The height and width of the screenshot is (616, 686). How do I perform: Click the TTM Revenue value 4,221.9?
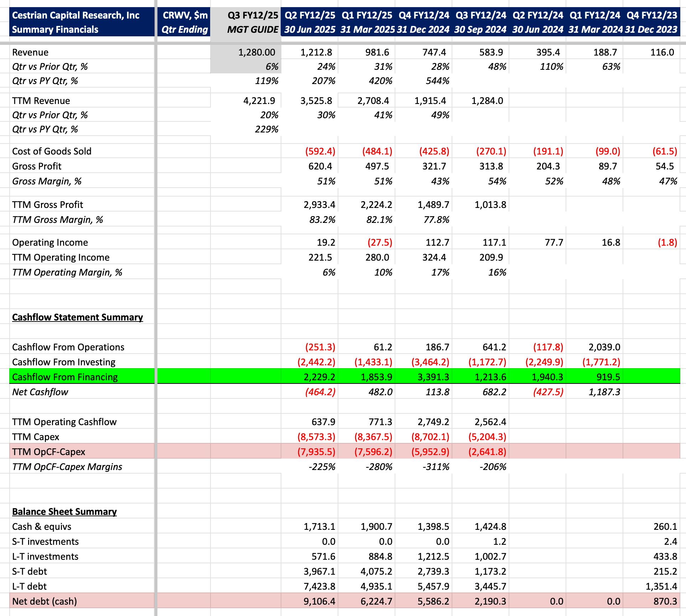coord(259,101)
